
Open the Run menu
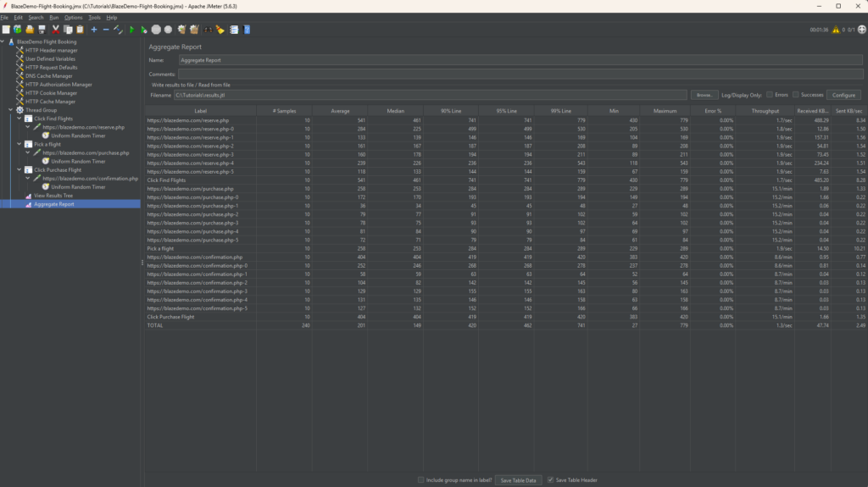click(53, 17)
